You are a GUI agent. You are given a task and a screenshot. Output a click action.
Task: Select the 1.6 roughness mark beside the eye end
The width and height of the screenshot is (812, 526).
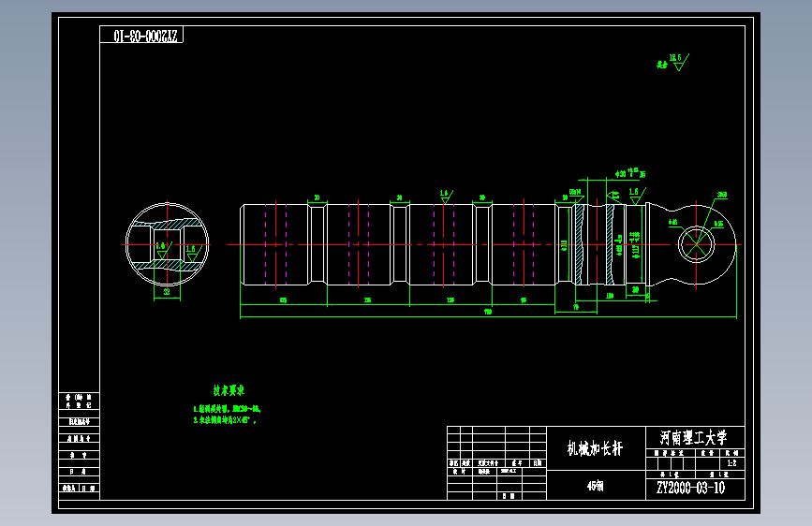coord(637,196)
